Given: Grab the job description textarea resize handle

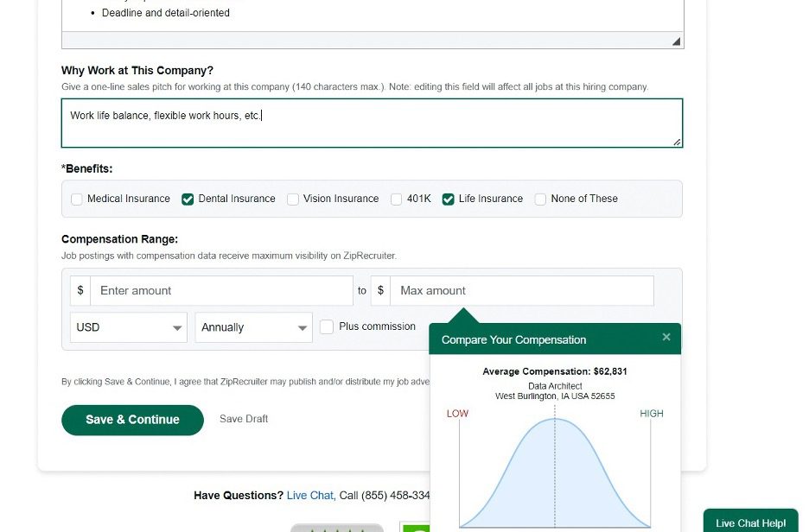Looking at the screenshot, I should tap(676, 41).
